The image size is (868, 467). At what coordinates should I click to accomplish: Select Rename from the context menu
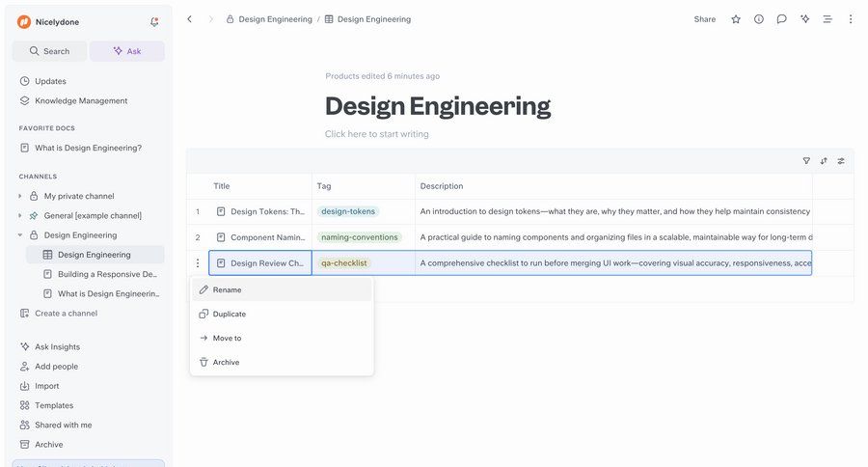coord(228,289)
